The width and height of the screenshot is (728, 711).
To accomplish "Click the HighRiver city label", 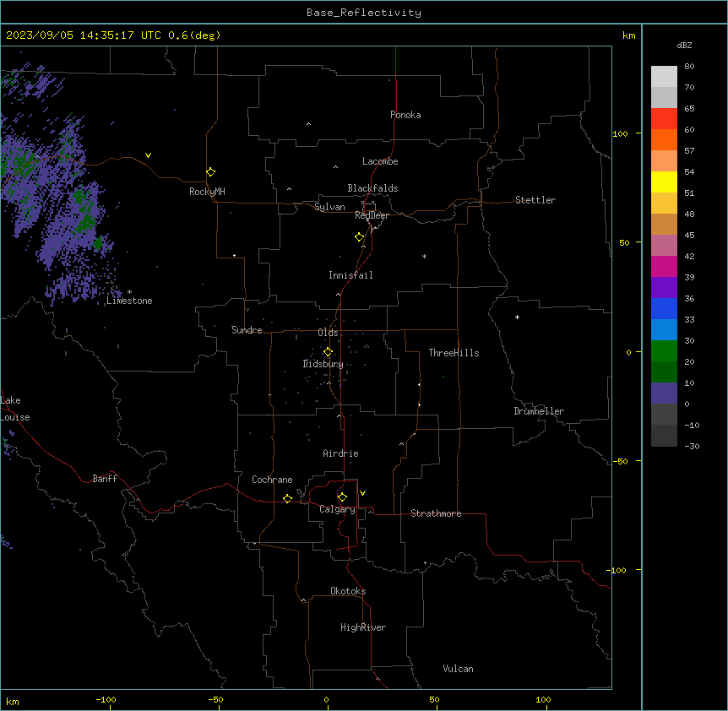I will tap(363, 627).
